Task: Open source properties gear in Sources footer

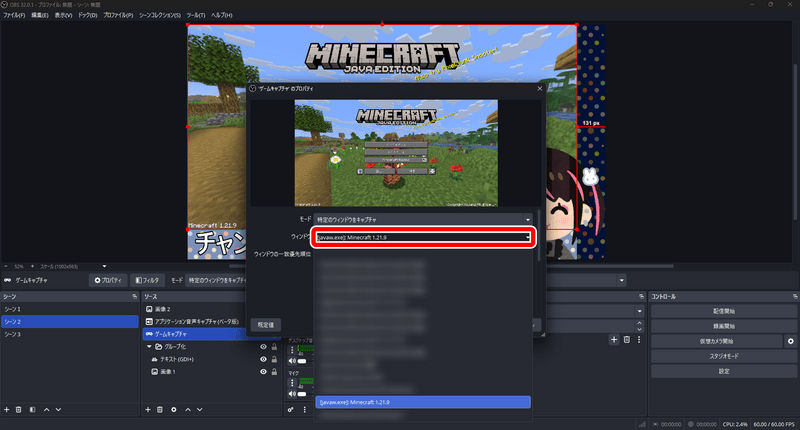Action: click(x=173, y=410)
